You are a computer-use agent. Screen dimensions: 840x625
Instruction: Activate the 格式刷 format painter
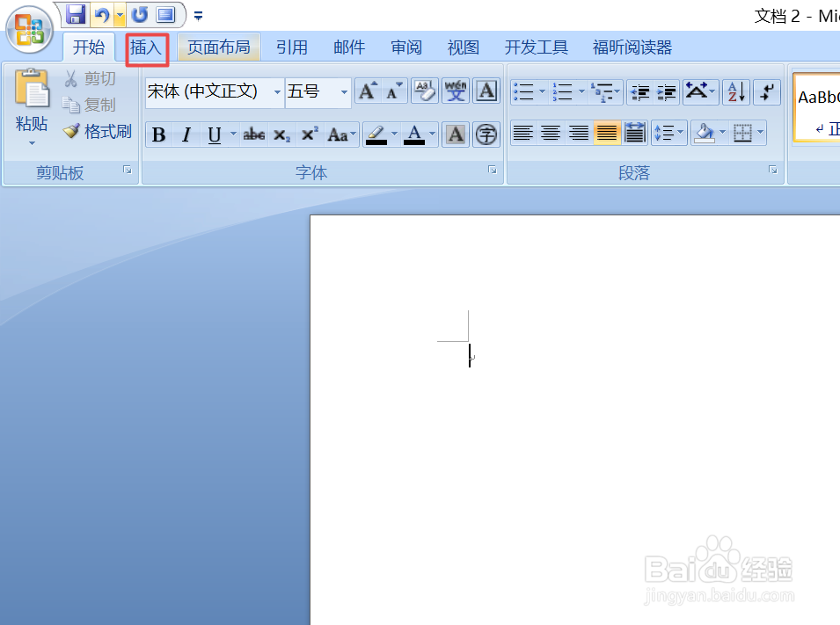[x=98, y=131]
